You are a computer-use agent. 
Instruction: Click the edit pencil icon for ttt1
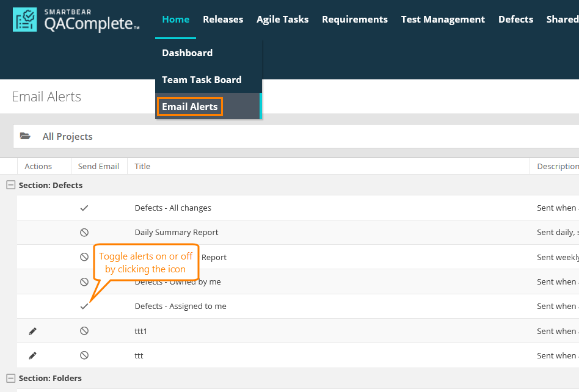[x=33, y=331]
